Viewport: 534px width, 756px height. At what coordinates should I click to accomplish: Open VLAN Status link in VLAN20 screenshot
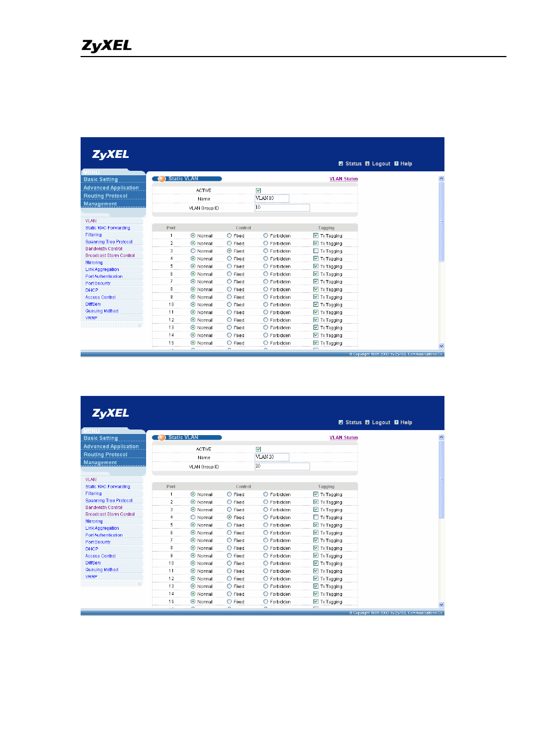point(344,438)
